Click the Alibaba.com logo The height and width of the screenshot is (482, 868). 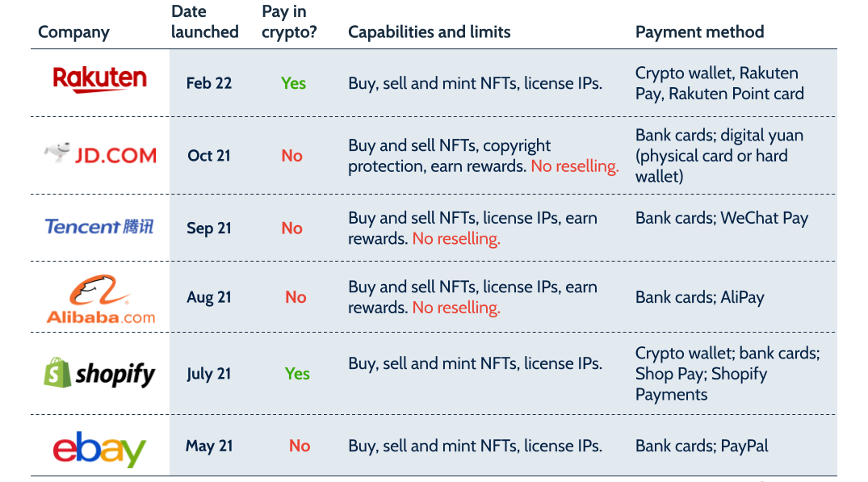tap(101, 299)
